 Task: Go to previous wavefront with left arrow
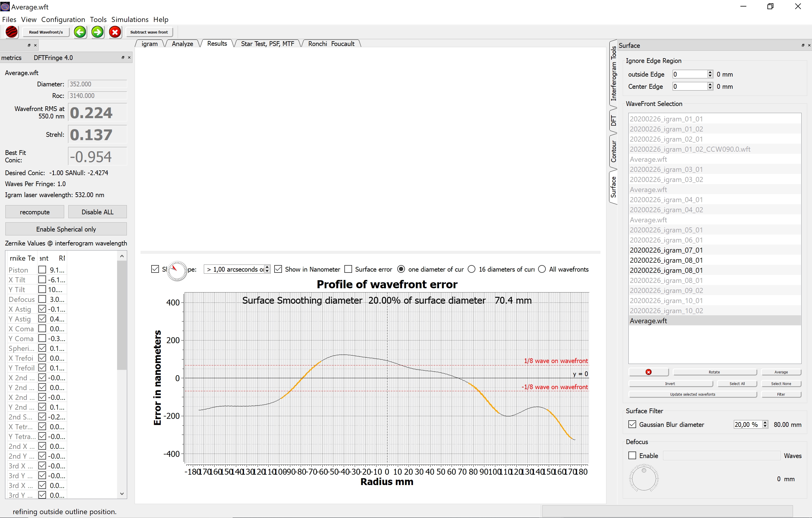pos(80,32)
